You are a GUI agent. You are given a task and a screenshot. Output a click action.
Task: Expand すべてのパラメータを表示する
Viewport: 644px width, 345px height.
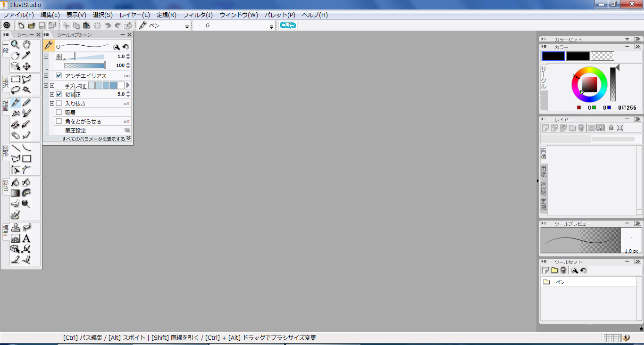(x=96, y=139)
